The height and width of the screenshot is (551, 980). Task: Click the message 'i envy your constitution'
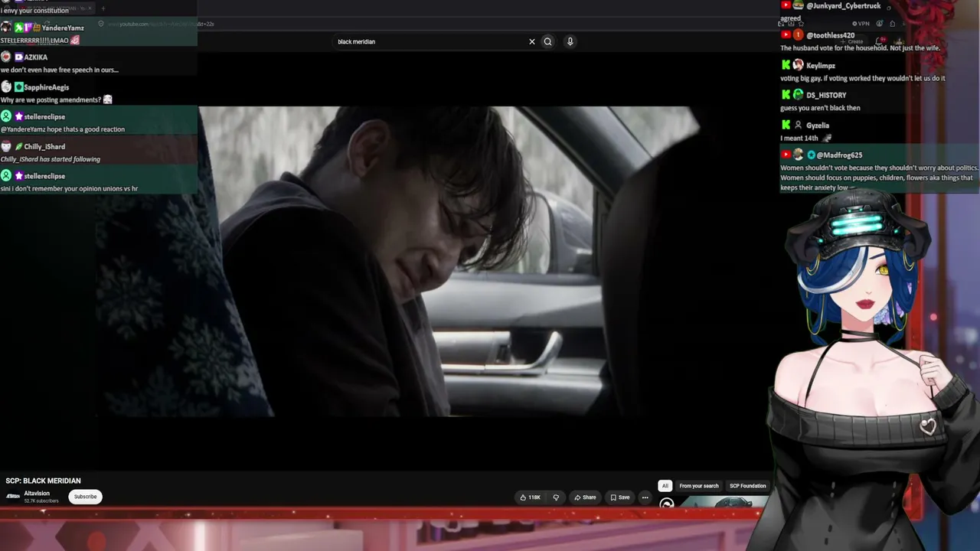click(x=34, y=11)
